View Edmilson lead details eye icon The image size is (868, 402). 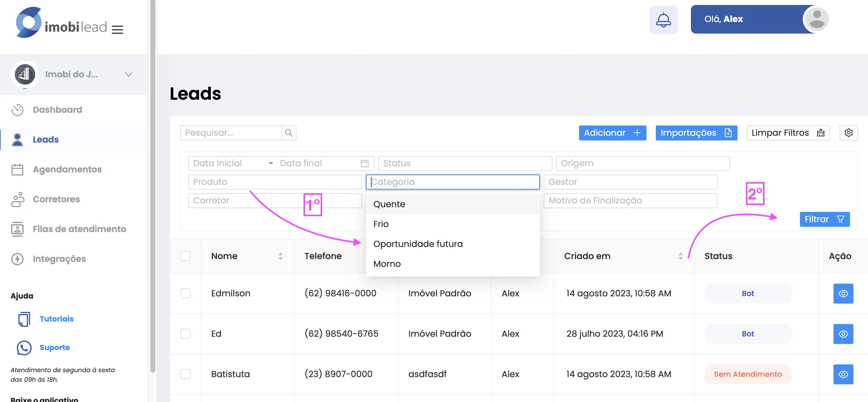pyautogui.click(x=843, y=294)
